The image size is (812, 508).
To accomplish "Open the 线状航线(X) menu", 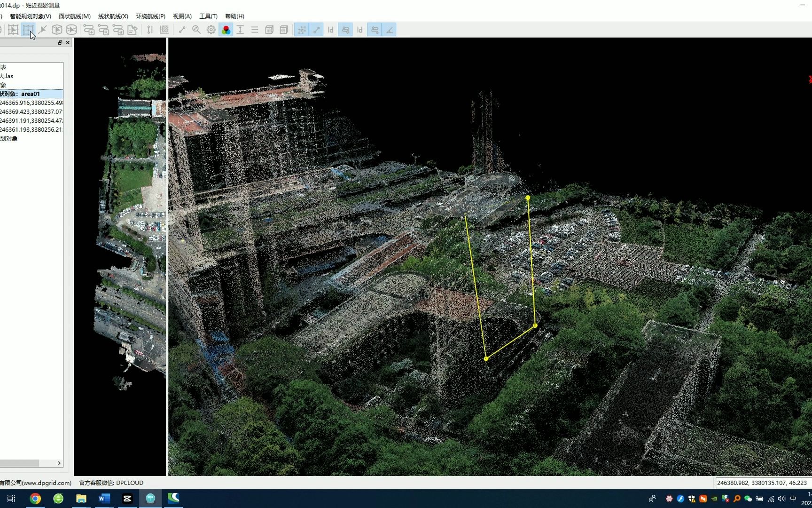I will coord(113,16).
